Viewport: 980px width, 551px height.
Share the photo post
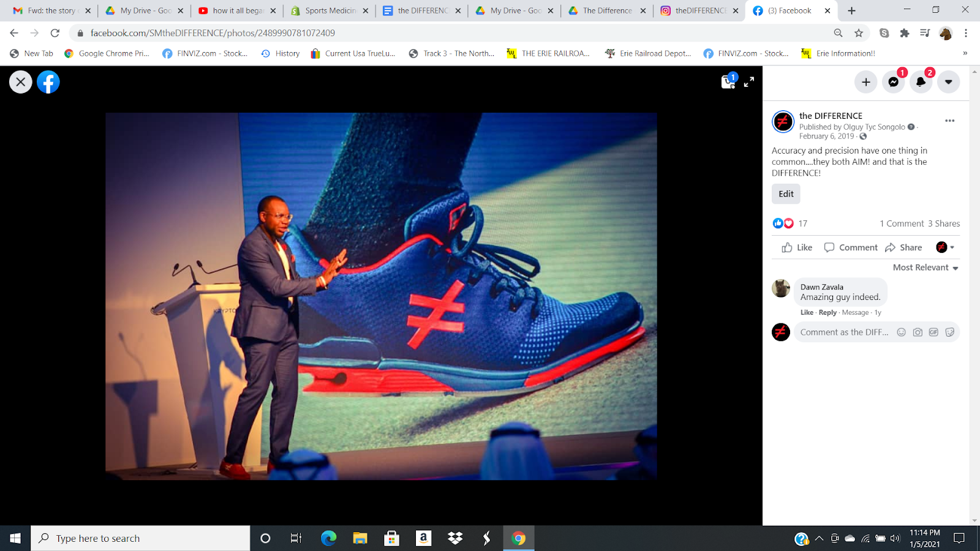point(903,247)
